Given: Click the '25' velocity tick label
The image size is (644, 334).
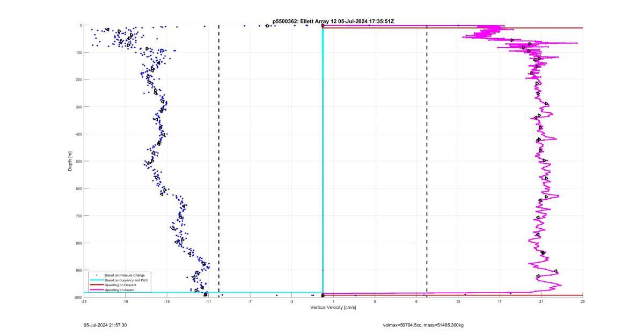Looking at the screenshot, I should tap(583, 301).
